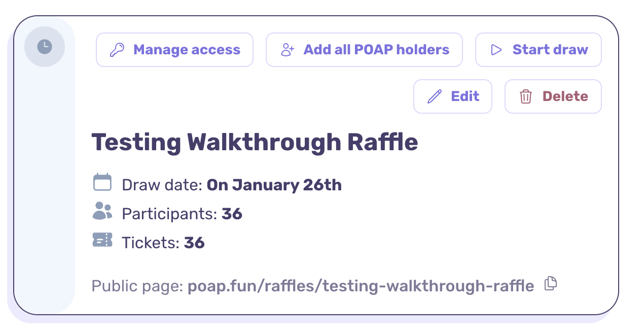Click the play icon on Start draw
The image size is (644, 334).
pos(496,49)
